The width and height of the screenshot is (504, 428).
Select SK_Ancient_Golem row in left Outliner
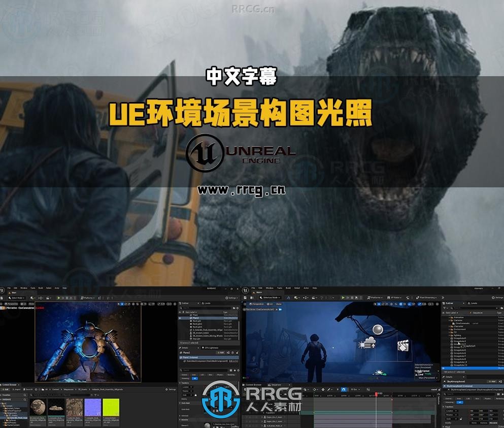tap(209, 333)
